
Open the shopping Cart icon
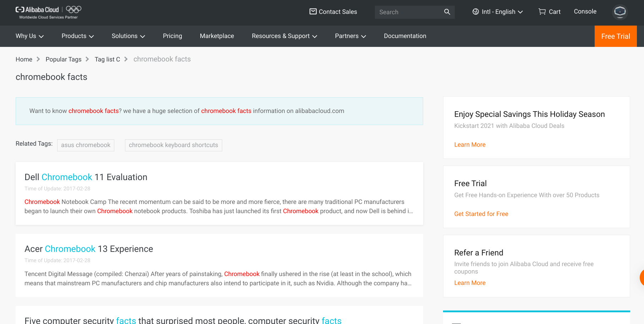tap(542, 12)
